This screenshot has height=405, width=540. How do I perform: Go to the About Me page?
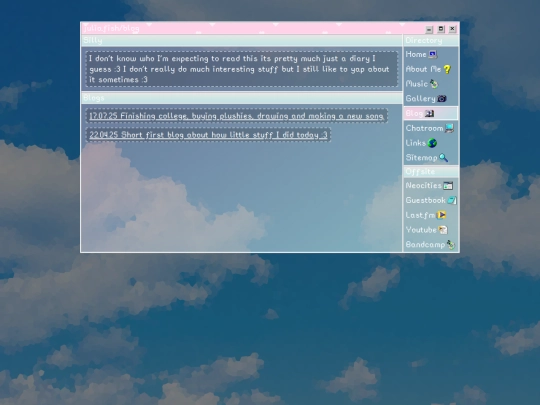[x=423, y=69]
